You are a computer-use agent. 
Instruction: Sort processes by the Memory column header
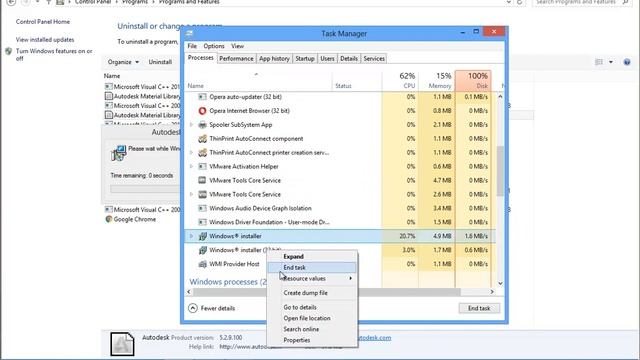pyautogui.click(x=436, y=80)
